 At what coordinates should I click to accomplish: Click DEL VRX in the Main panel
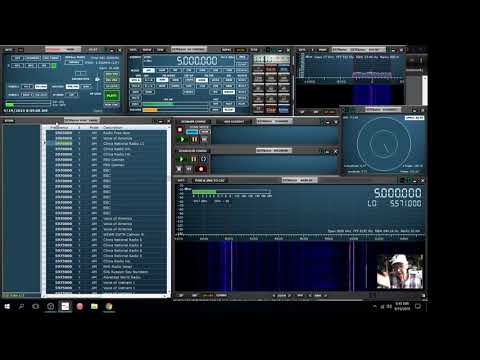tap(112, 80)
